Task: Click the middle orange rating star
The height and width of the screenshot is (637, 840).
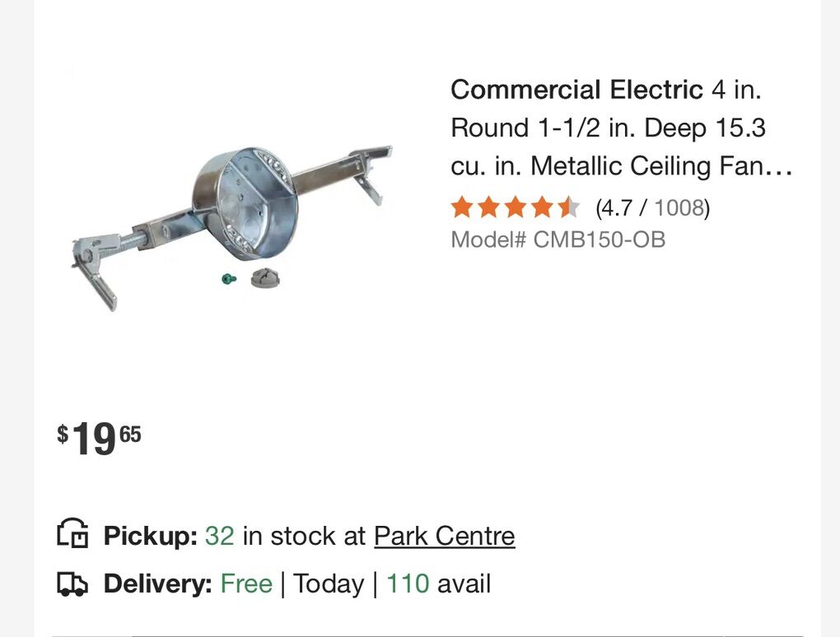Action: pos(516,207)
